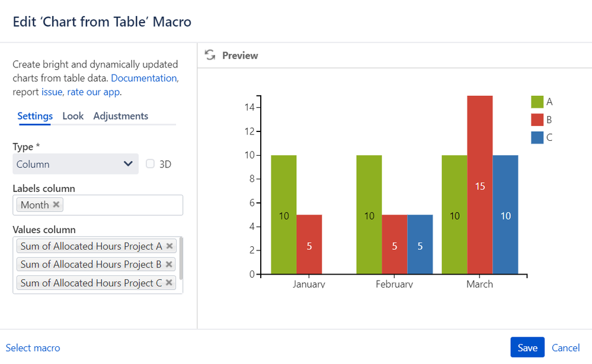This screenshot has width=592, height=364.
Task: Click the red B legend swatch
Action: 537,120
